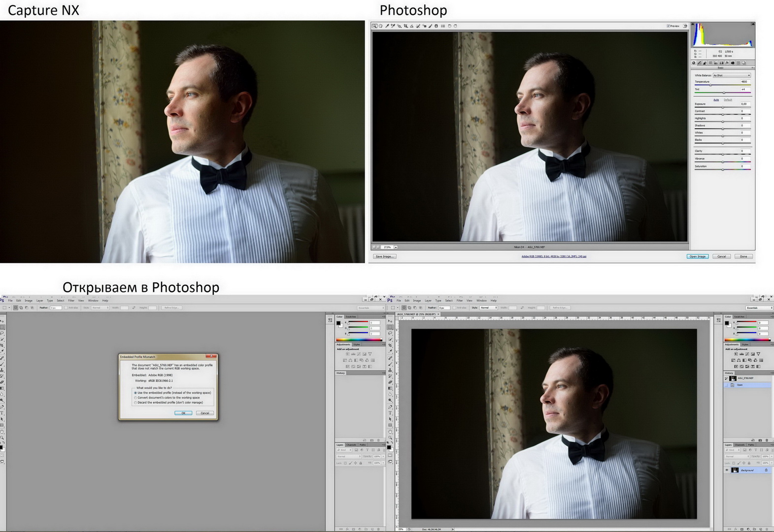Open Filter menu in window with mismatch dialog
This screenshot has height=532, width=774.
(x=71, y=300)
